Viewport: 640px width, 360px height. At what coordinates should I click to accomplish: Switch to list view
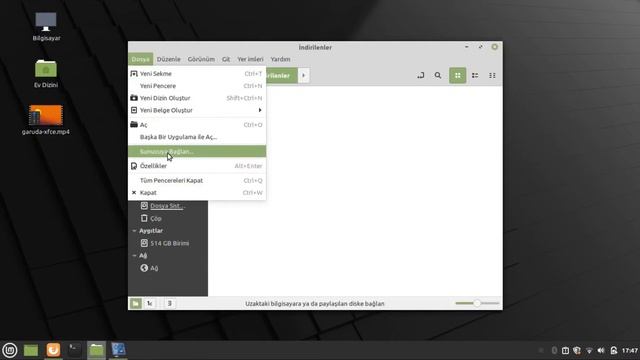click(475, 76)
